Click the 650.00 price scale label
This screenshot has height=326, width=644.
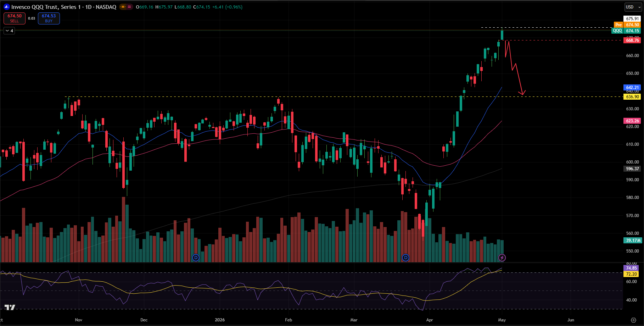(x=633, y=73)
